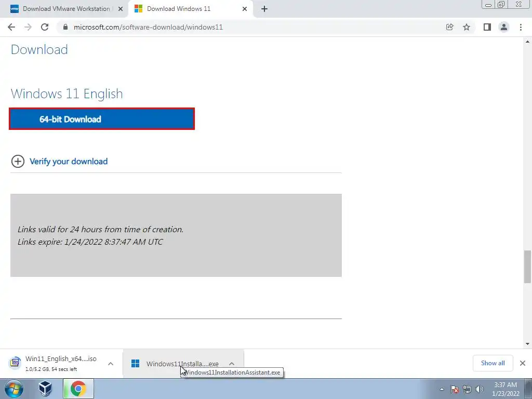Screen dimensions: 532x399
Task: Open the Chrome side panel
Action: click(487, 27)
